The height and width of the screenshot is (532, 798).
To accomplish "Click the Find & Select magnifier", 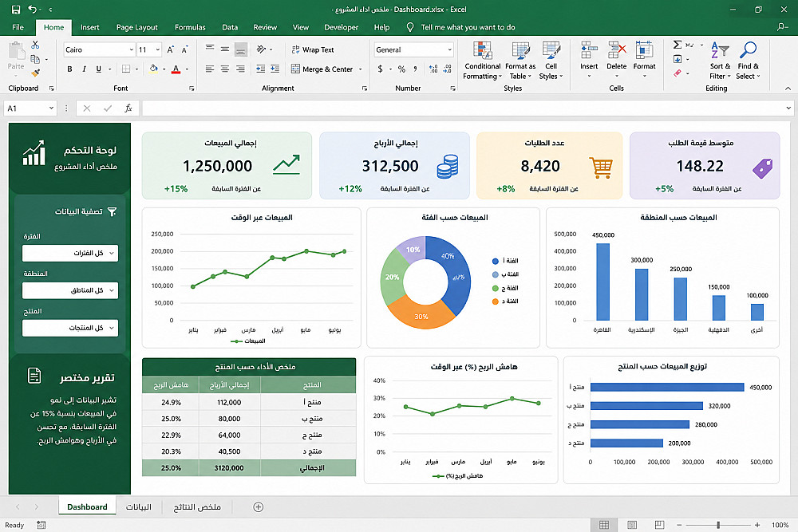I will [748, 49].
